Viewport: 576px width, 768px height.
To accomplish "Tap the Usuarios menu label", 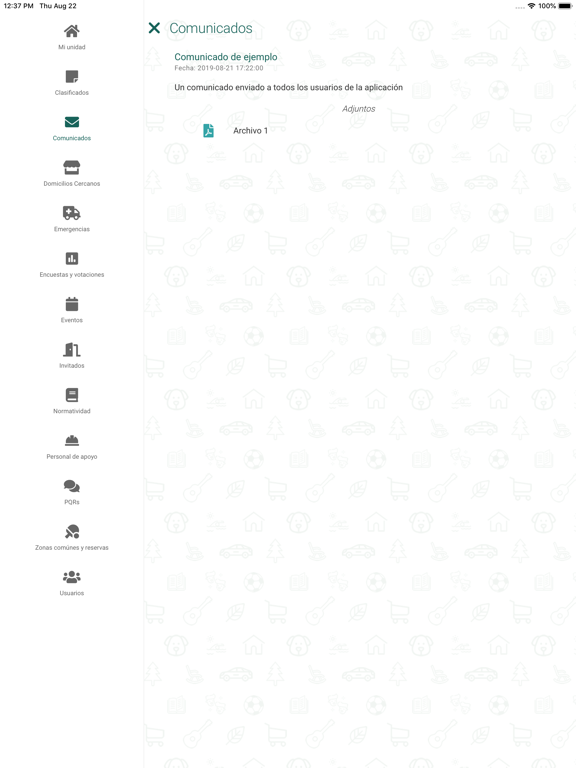I will (x=72, y=593).
